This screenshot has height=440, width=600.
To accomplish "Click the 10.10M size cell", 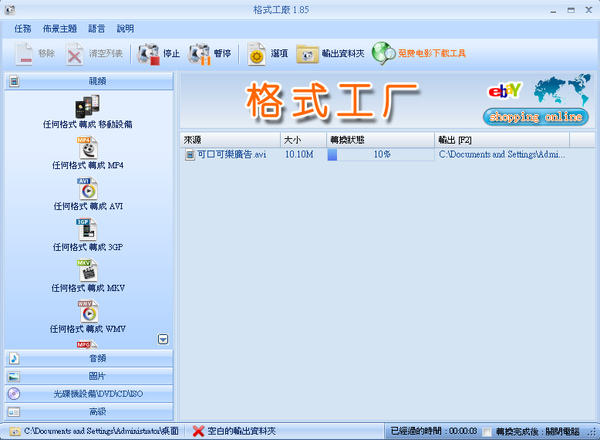I will click(x=299, y=155).
